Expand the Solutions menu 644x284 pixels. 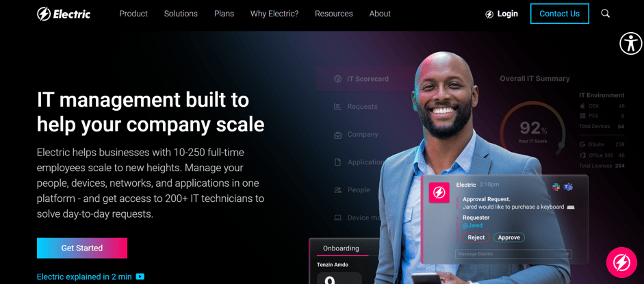(181, 14)
